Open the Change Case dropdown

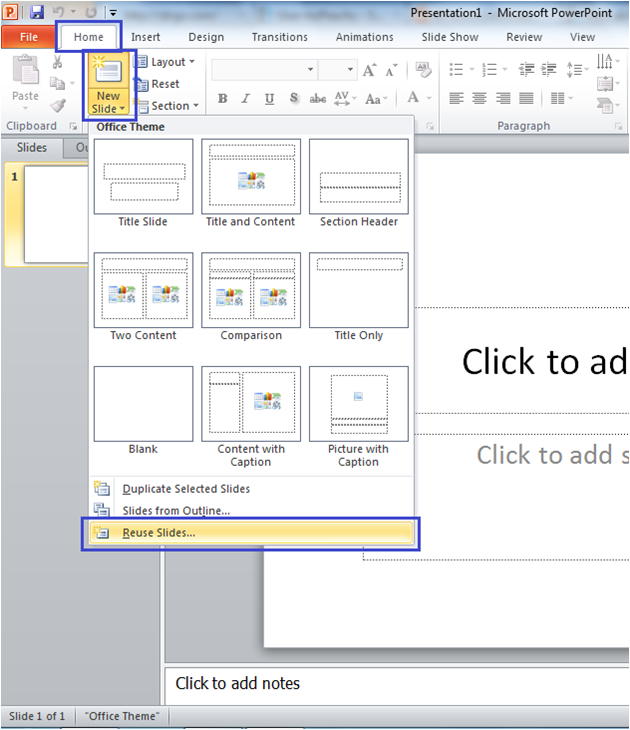tap(376, 99)
